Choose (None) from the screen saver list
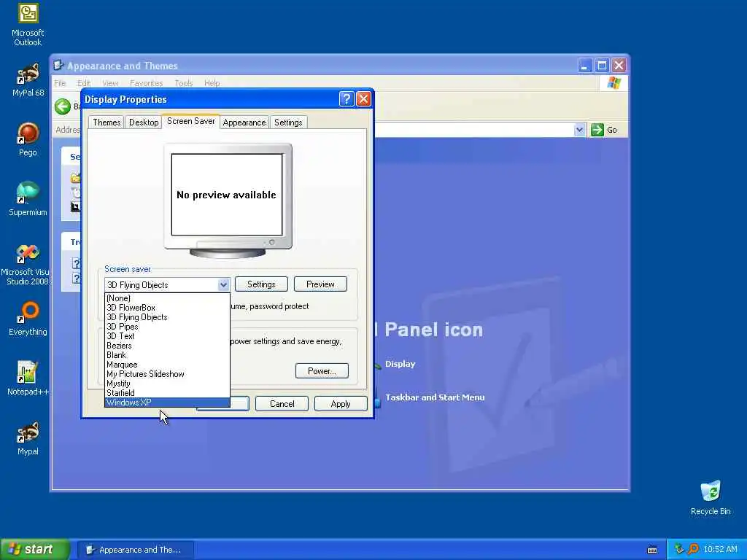This screenshot has height=560, width=747. pyautogui.click(x=167, y=298)
